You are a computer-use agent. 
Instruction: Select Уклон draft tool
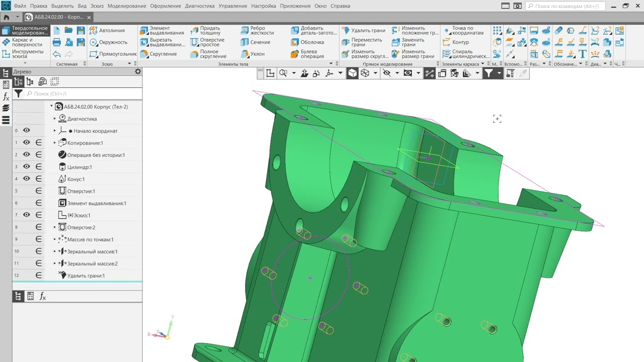point(252,54)
